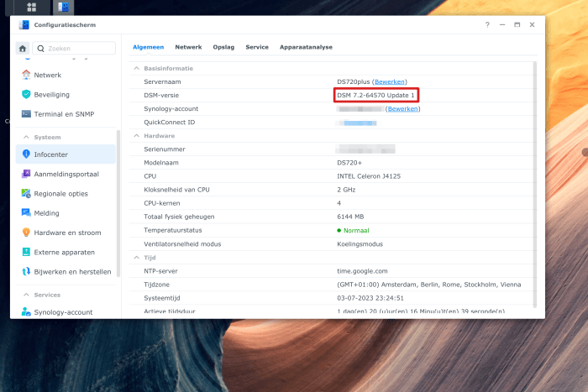
Task: Click the info panel vertical scrollbar
Action: (x=535, y=185)
